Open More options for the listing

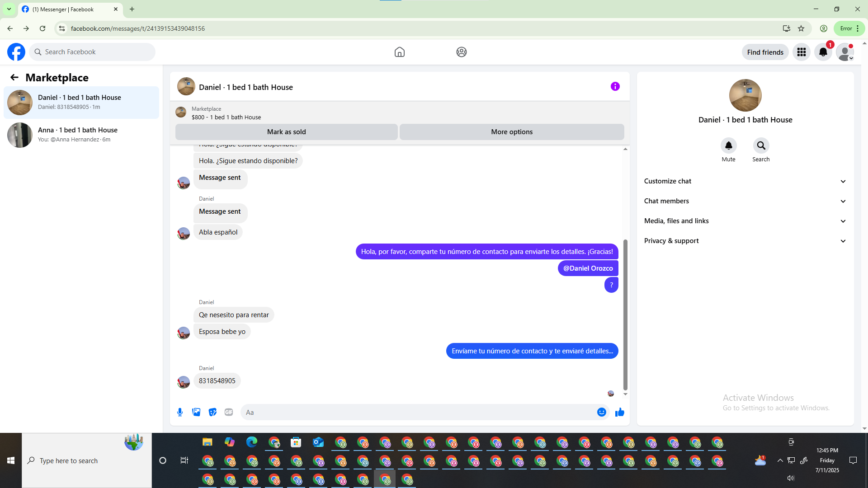(512, 132)
